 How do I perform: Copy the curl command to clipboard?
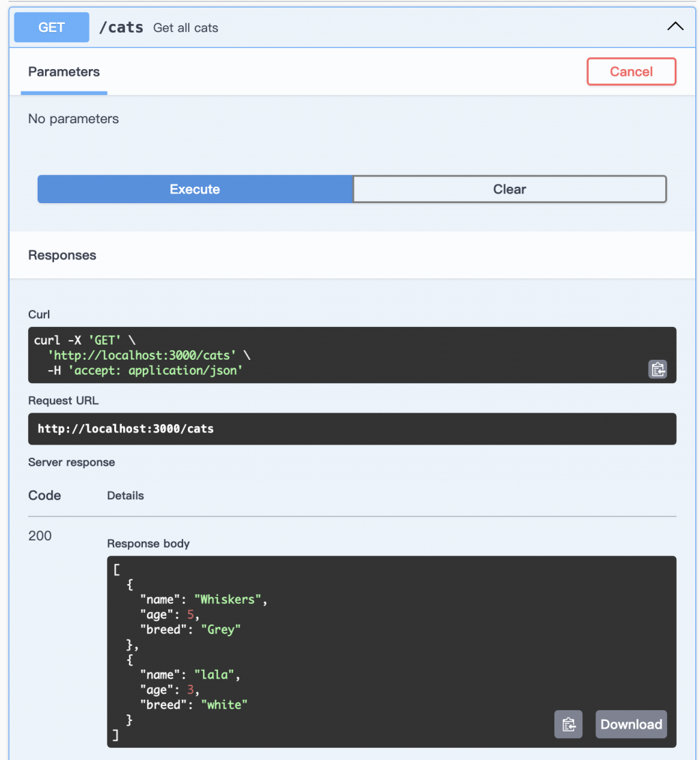click(x=657, y=369)
